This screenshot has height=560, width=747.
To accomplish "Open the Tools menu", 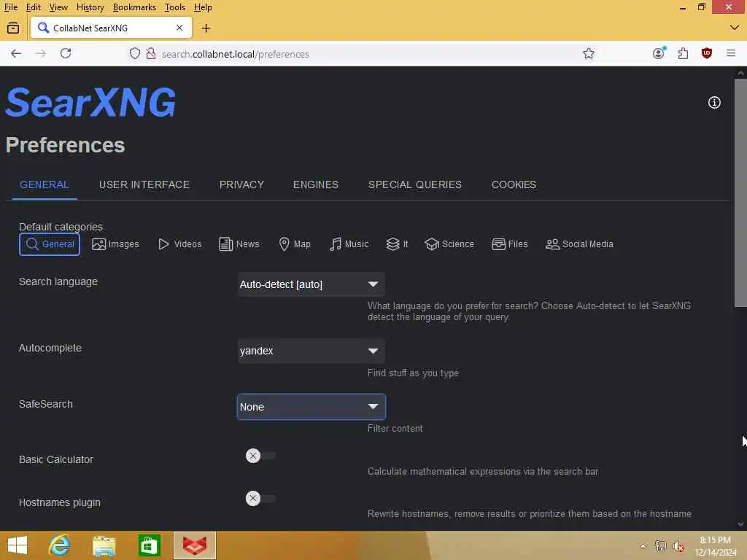I will click(x=175, y=7).
